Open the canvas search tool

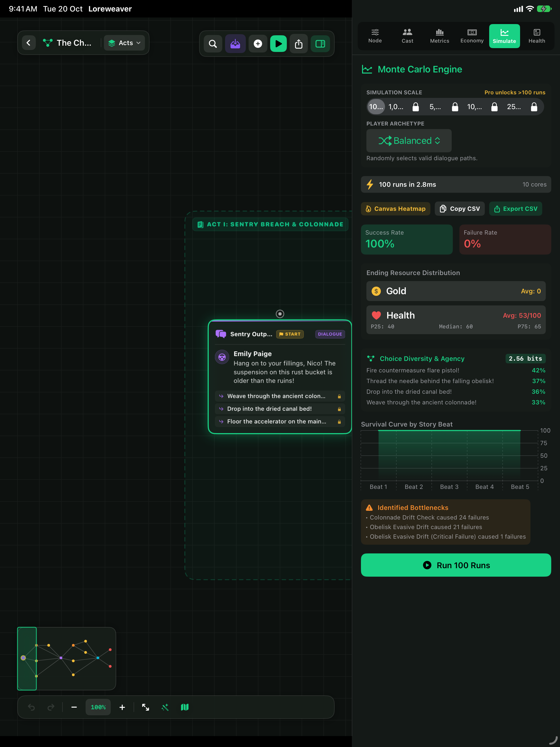click(x=213, y=43)
